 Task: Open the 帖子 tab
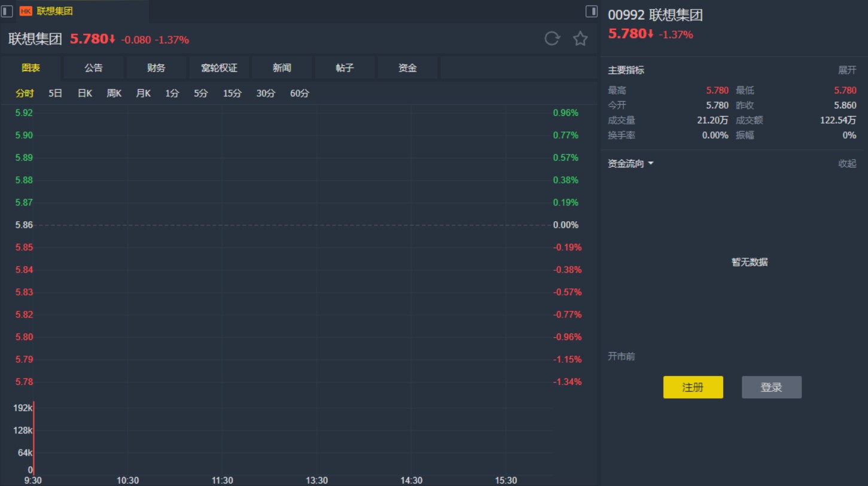pos(344,68)
